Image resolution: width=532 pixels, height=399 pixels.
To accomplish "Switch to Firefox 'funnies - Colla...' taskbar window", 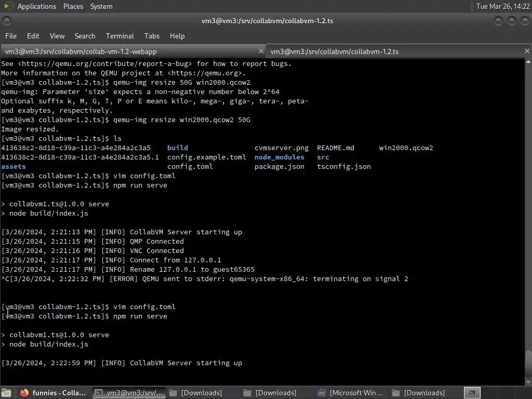I will pyautogui.click(x=54, y=393).
